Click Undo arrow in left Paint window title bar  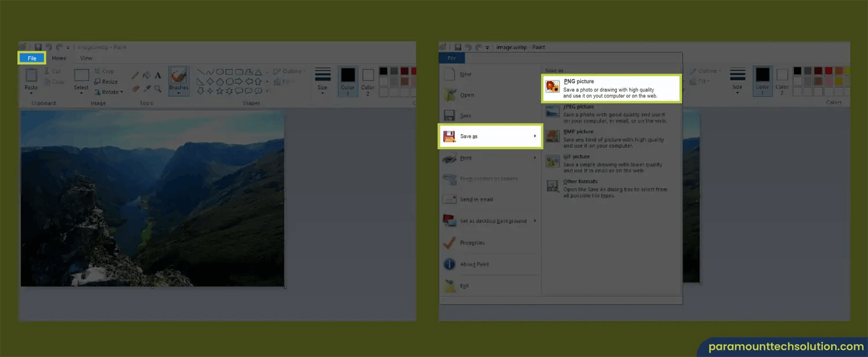point(49,47)
